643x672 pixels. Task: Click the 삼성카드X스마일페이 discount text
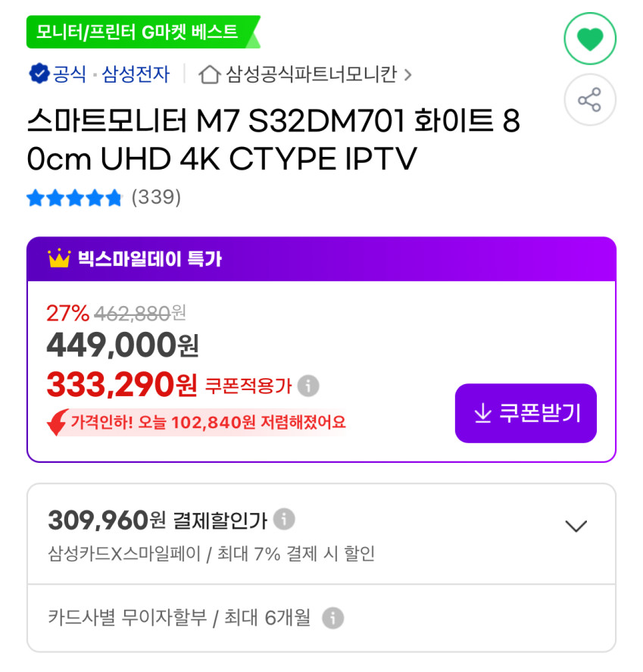pyautogui.click(x=211, y=554)
